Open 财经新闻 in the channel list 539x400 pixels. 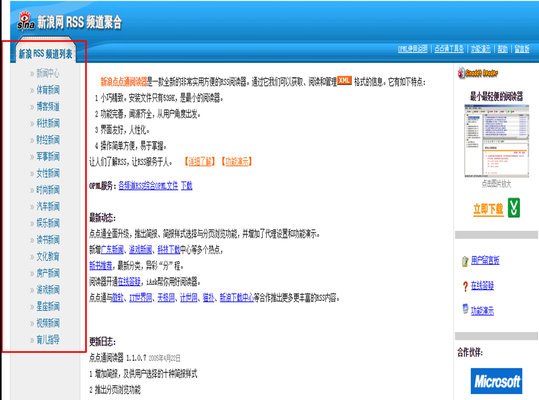coord(48,140)
